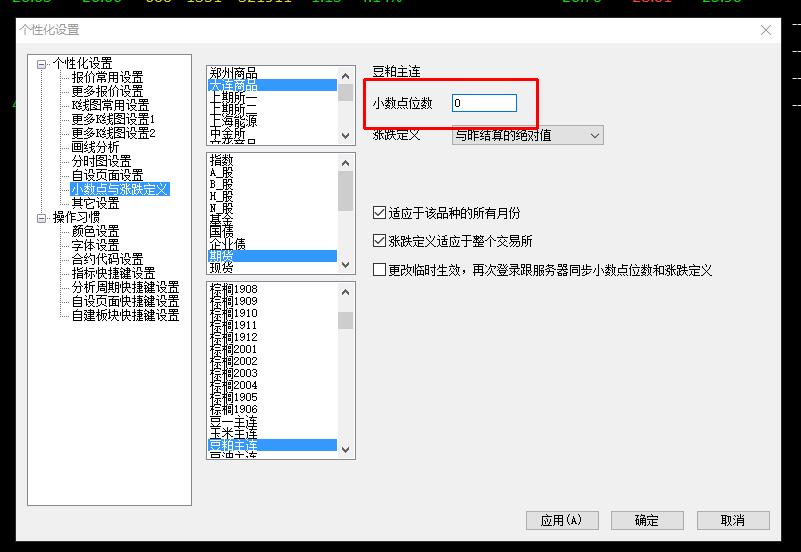Collapse the 个性化设置 tree node
Viewport: 801px width, 552px height.
click(42, 64)
